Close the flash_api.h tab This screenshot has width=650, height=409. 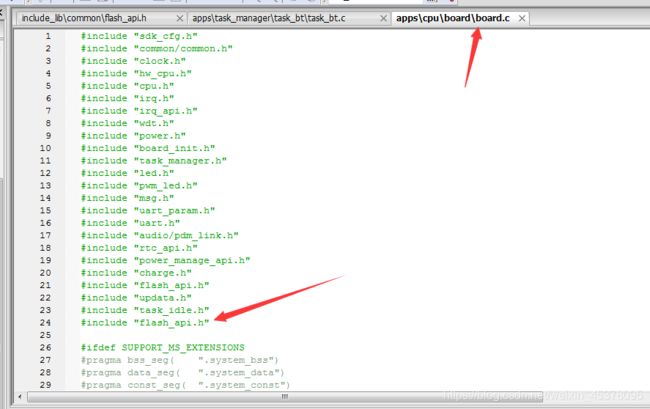click(x=179, y=18)
